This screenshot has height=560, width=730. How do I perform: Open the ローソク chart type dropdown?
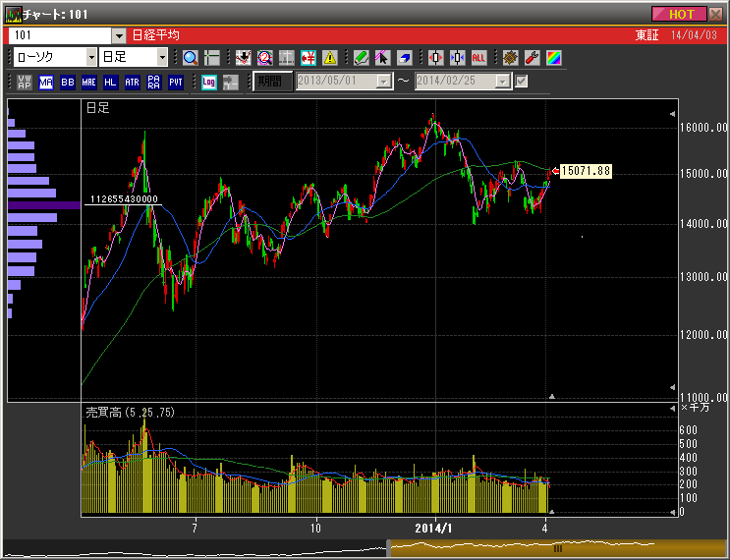pyautogui.click(x=91, y=58)
